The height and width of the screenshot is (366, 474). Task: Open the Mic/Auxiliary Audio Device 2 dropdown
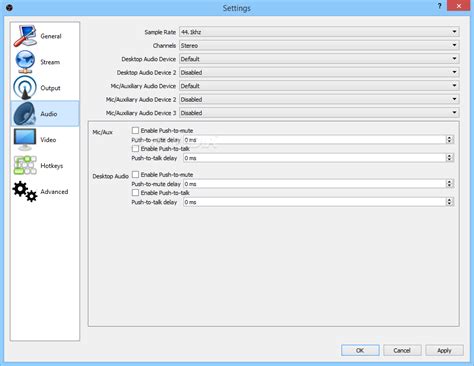pyautogui.click(x=319, y=99)
